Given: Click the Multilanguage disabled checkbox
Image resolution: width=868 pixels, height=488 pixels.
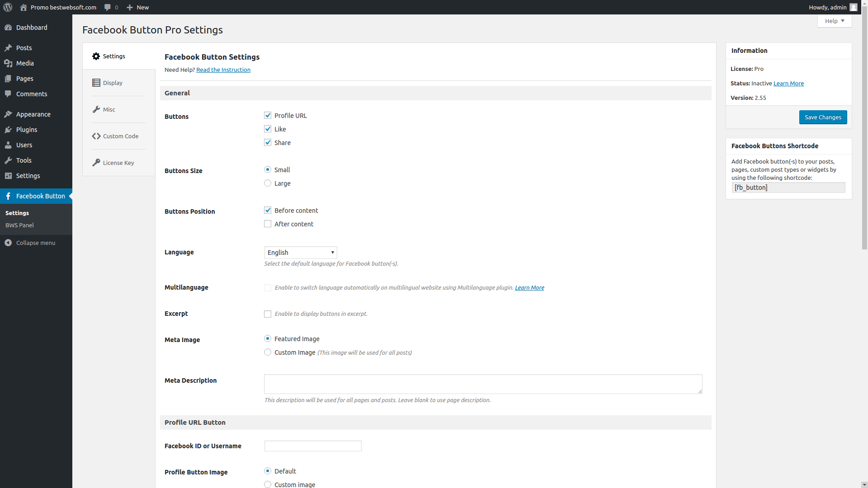Looking at the screenshot, I should tap(268, 288).
